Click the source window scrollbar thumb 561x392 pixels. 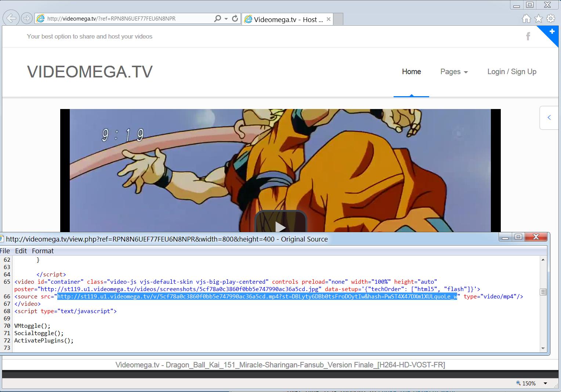click(x=543, y=292)
